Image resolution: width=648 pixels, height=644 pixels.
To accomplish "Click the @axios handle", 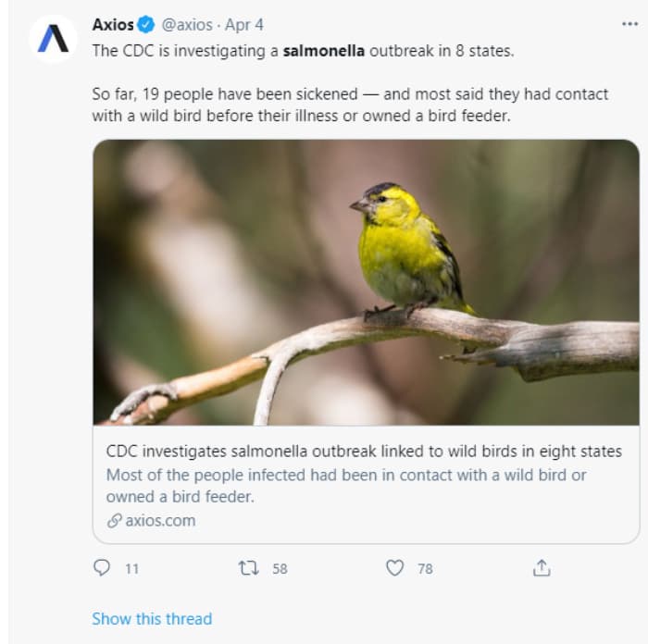I will click(x=188, y=25).
